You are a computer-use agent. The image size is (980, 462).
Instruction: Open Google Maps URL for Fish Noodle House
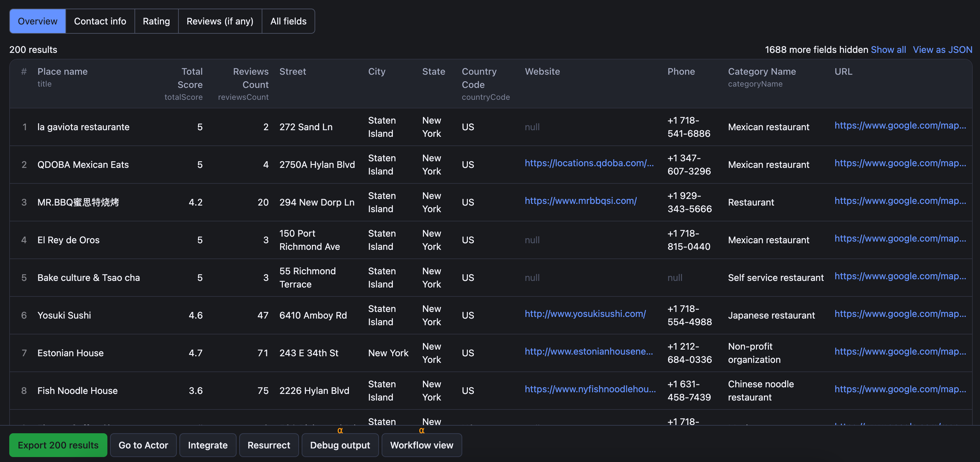pos(900,389)
